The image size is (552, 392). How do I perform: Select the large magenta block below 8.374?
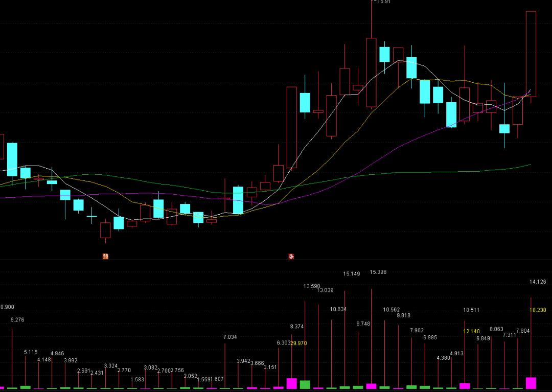[292, 383]
